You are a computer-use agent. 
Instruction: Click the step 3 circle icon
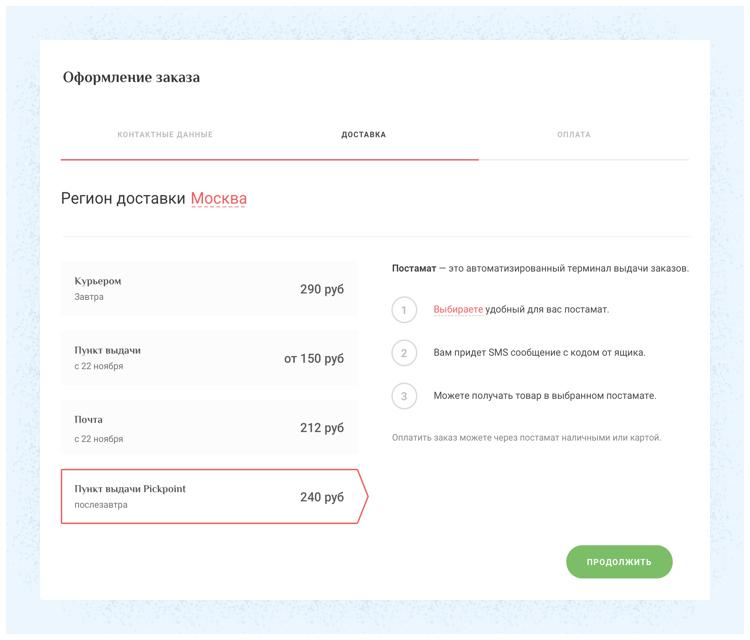404,396
